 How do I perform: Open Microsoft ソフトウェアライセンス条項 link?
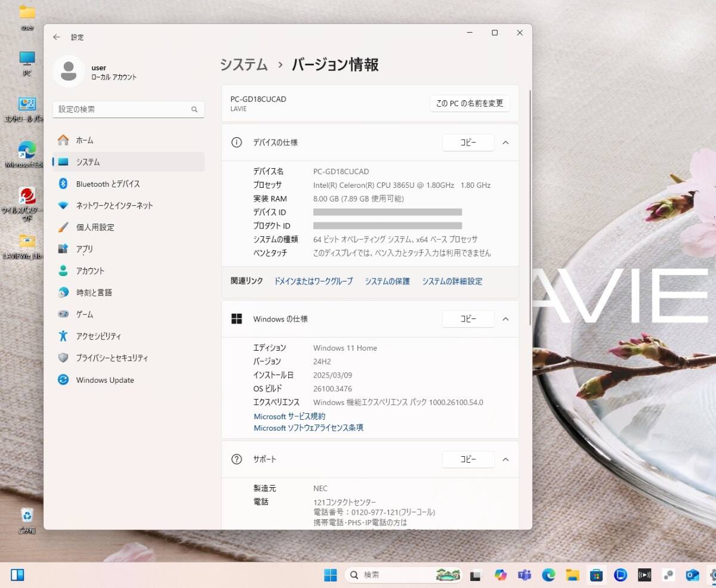[308, 428]
